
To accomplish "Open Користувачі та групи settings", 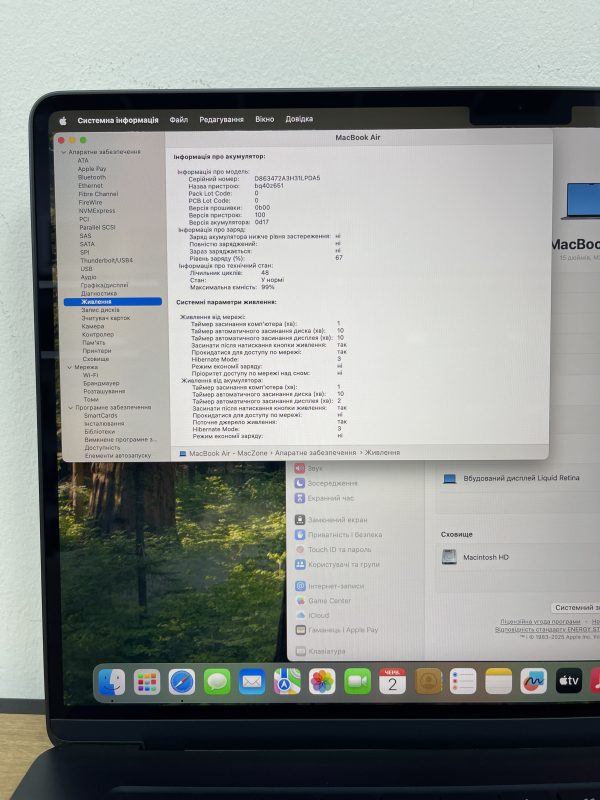I will (x=337, y=564).
